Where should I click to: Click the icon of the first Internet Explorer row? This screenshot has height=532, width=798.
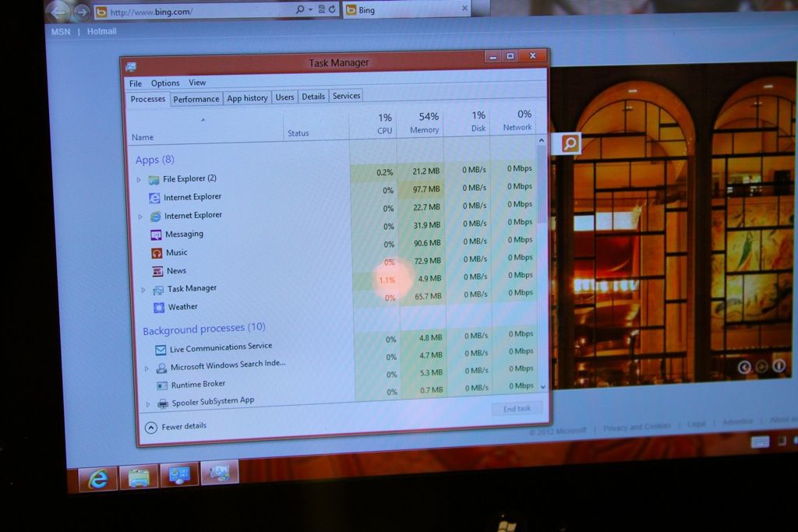(154, 198)
